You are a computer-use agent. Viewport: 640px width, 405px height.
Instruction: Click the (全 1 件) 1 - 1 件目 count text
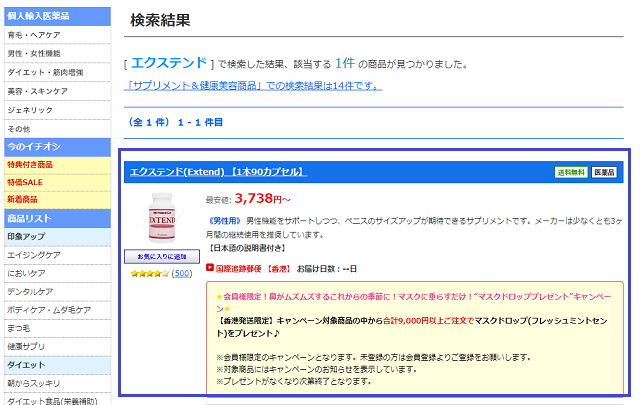176,122
